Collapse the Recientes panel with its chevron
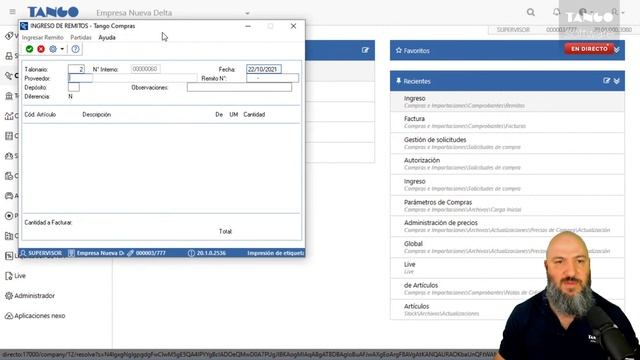640x360 pixels. point(617,81)
